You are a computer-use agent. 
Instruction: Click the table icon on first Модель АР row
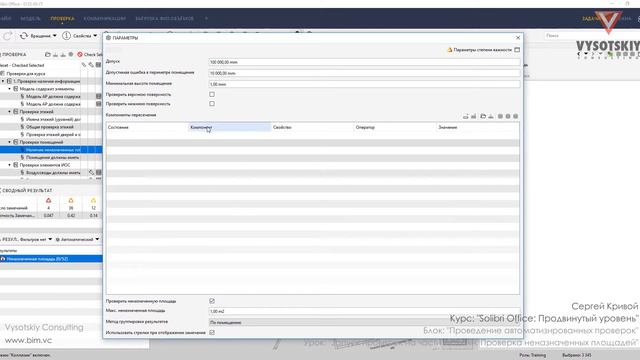[98, 96]
